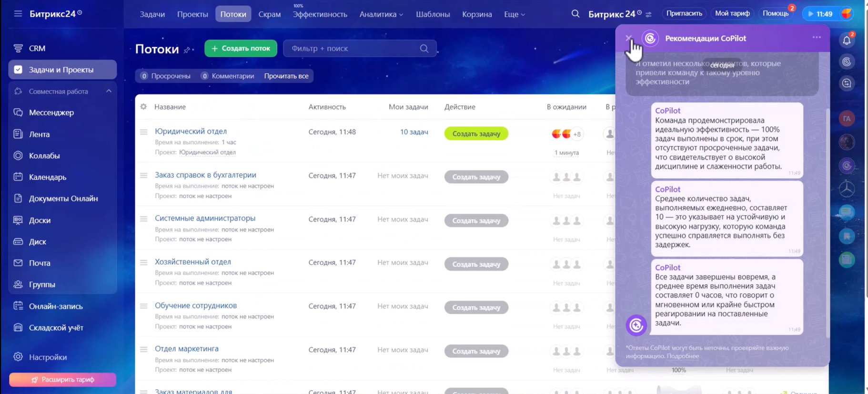
Task: Click the row handle for Отдел маркетинга
Action: click(143, 350)
